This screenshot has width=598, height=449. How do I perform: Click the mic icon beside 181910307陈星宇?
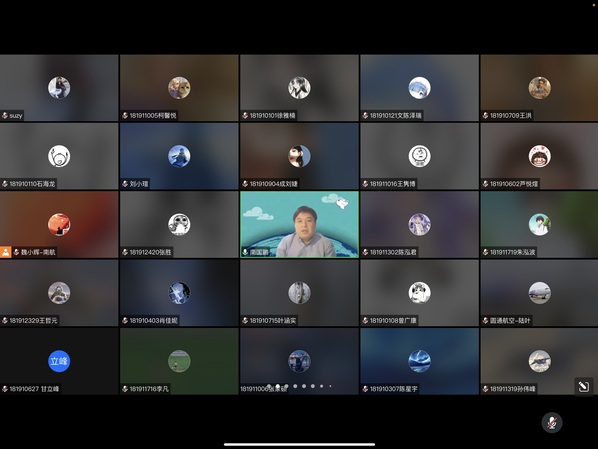[365, 389]
